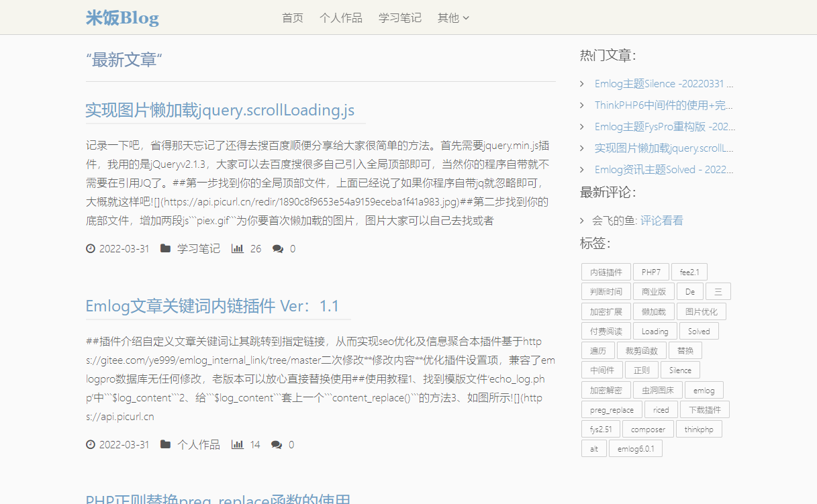Click the 评论看看 latest comment link

pyautogui.click(x=661, y=221)
